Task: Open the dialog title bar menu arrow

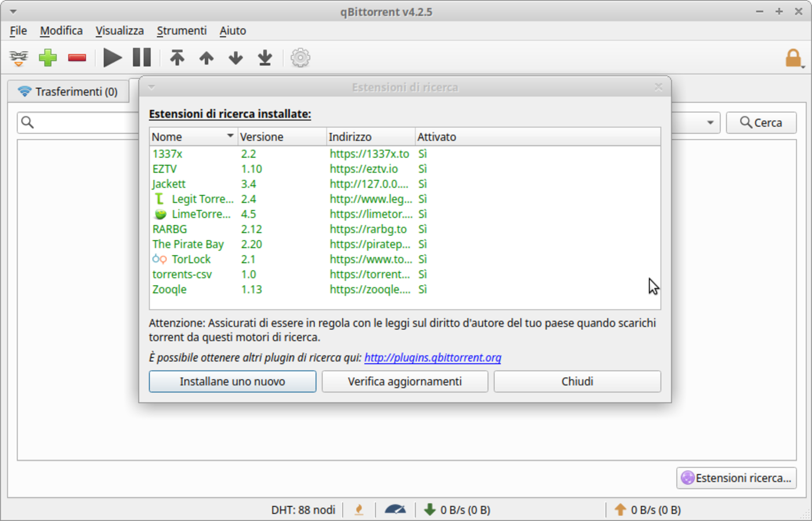Action: coord(151,88)
